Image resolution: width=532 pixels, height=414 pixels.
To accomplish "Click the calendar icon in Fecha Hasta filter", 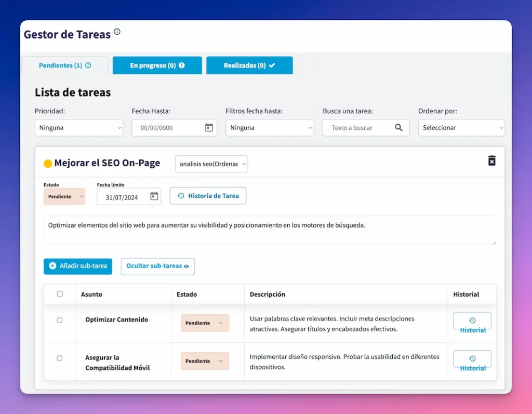I will [x=209, y=127].
